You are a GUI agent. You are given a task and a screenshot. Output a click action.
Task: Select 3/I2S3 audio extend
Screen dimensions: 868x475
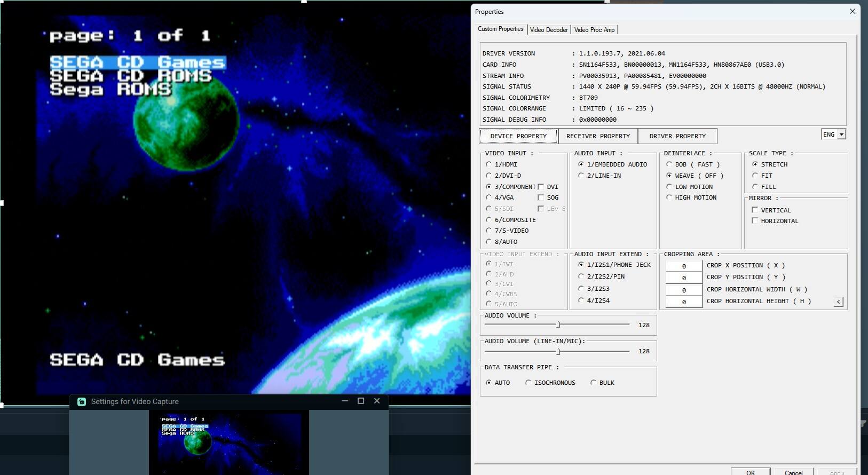[x=594, y=289]
